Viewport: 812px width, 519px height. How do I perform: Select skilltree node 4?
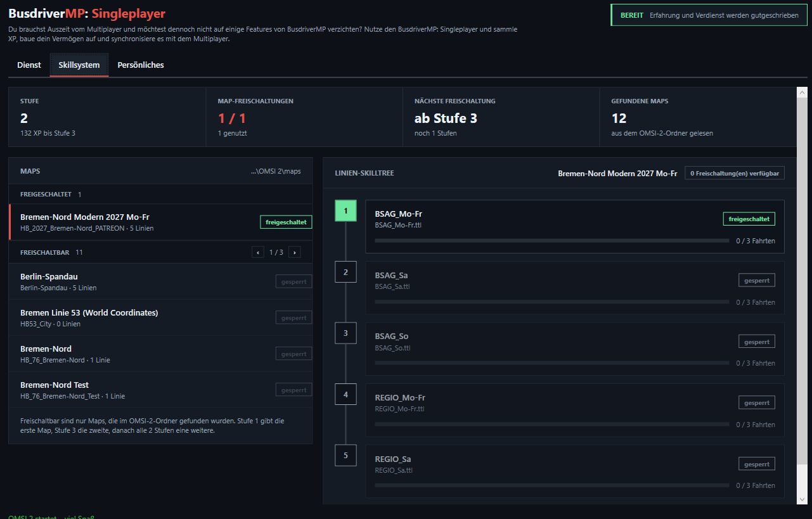[345, 394]
